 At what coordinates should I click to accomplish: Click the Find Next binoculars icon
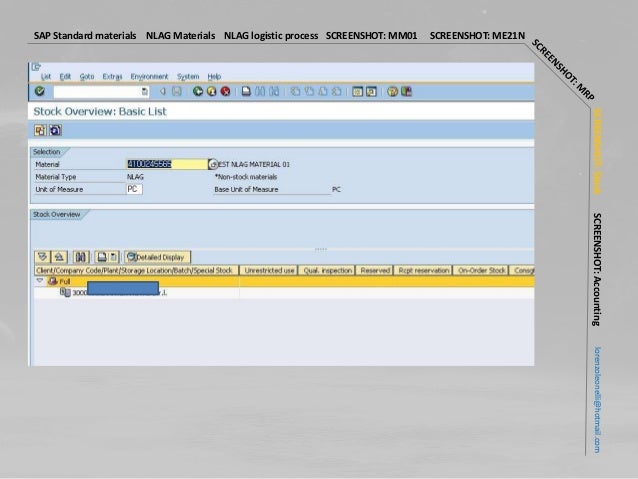274,92
